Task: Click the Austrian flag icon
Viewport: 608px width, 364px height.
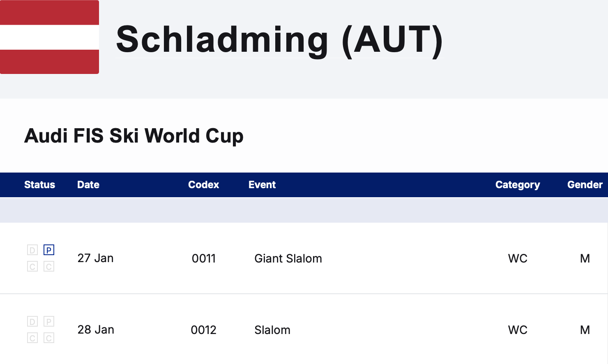Action: pyautogui.click(x=49, y=37)
